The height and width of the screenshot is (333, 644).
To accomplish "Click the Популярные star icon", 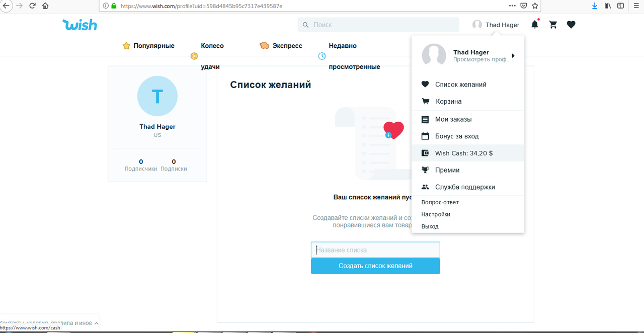I will (x=126, y=46).
